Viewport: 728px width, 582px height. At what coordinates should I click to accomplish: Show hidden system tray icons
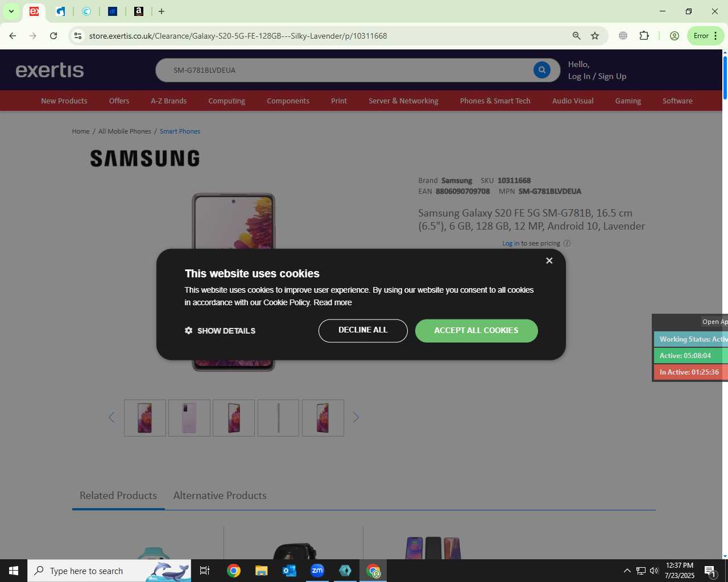[x=627, y=571]
